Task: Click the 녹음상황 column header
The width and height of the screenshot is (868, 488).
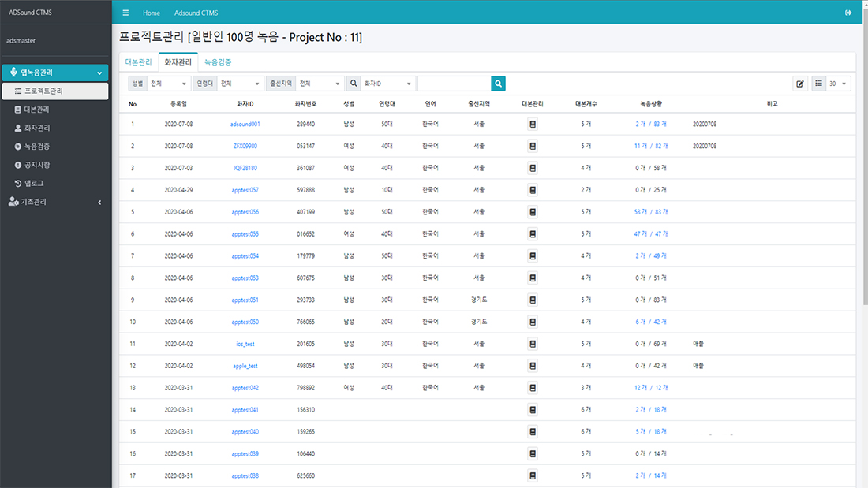Action: (651, 104)
